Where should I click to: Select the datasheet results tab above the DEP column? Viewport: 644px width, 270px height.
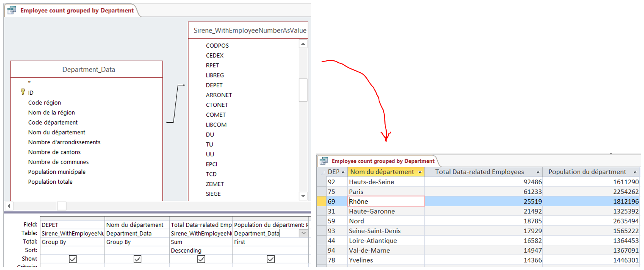[x=382, y=161]
